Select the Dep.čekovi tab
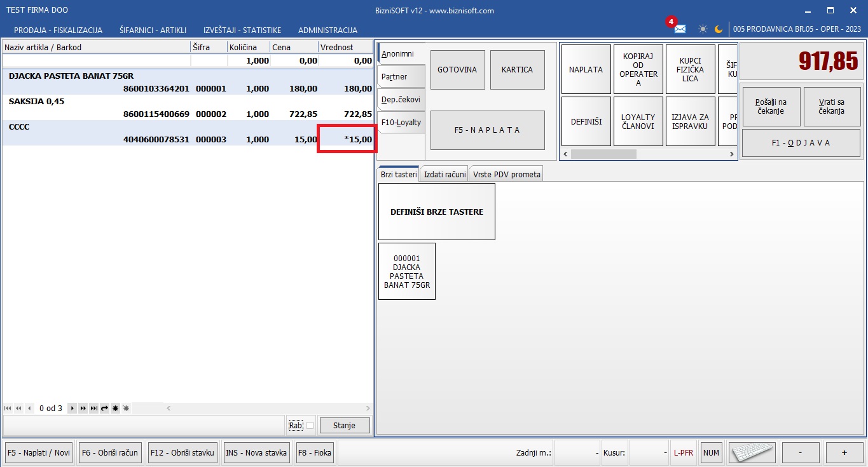This screenshot has width=868, height=467. click(x=401, y=100)
